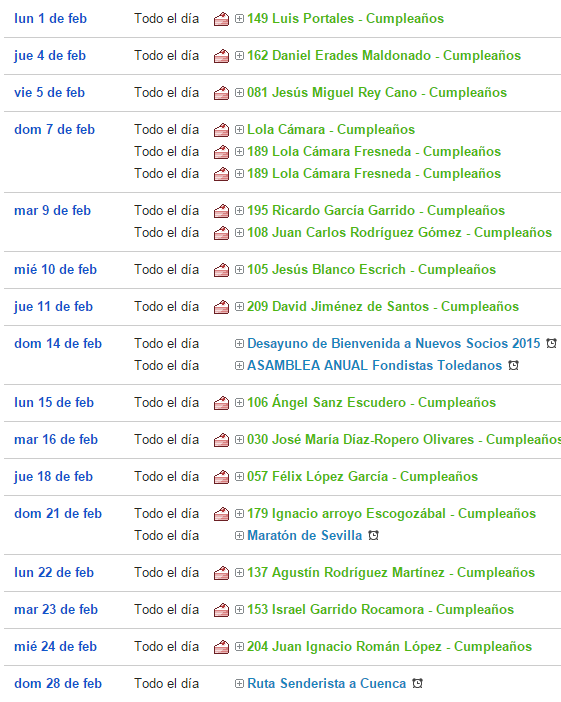Click the cake icon for 030 José María Díaz-Ropero
This screenshot has height=702, width=561.
coord(221,440)
